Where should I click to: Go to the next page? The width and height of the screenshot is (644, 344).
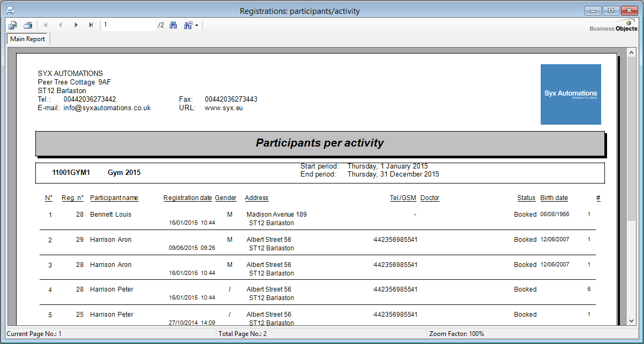point(76,25)
